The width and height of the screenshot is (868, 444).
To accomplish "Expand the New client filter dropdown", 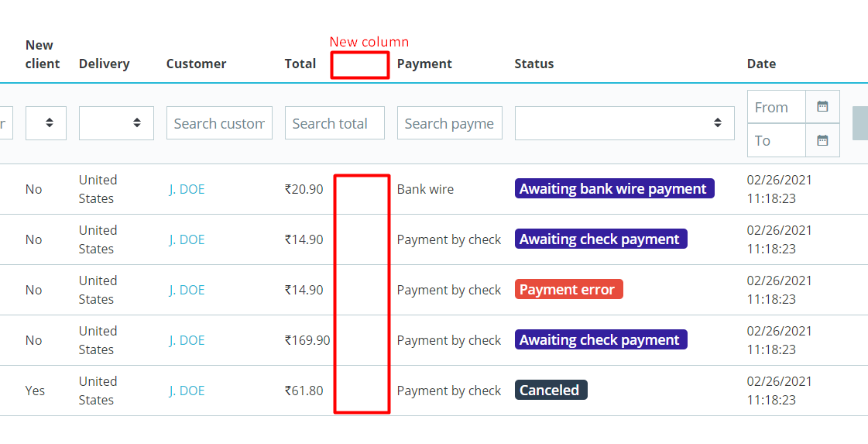I will click(x=46, y=123).
